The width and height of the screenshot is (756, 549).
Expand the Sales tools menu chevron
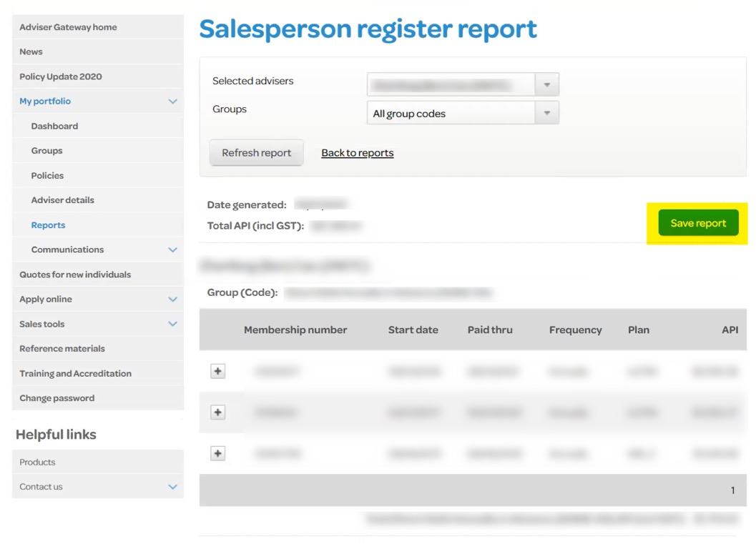point(172,324)
